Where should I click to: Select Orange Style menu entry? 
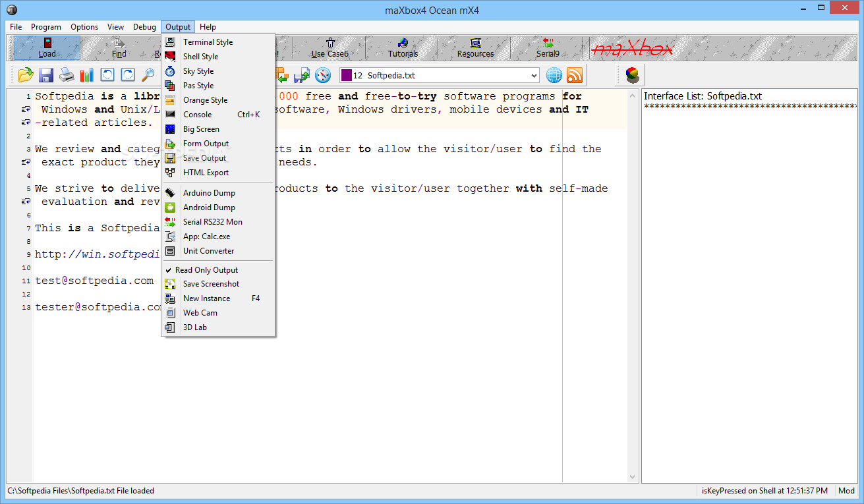coord(219,100)
